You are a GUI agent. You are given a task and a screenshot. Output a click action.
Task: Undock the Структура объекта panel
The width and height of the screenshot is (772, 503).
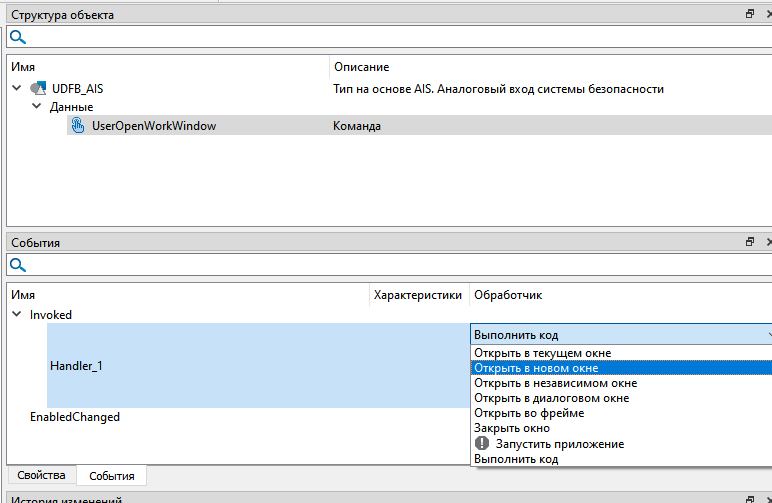click(x=749, y=15)
